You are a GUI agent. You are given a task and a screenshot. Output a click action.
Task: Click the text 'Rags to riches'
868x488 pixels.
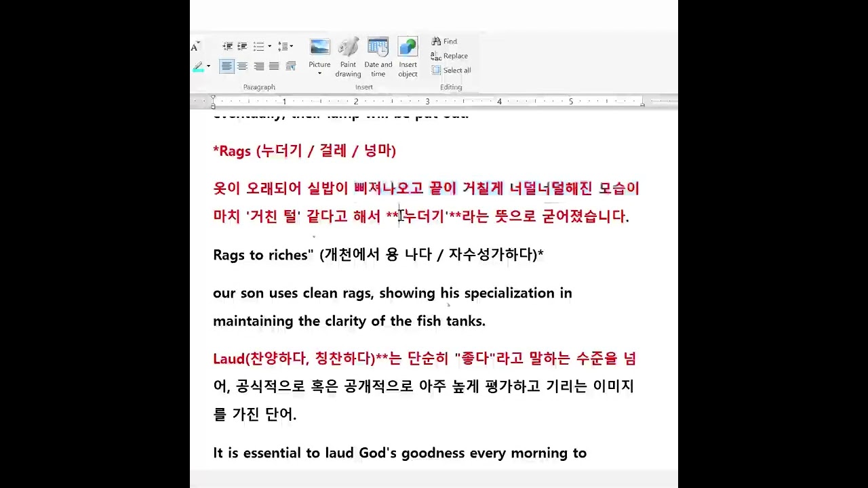(260, 255)
